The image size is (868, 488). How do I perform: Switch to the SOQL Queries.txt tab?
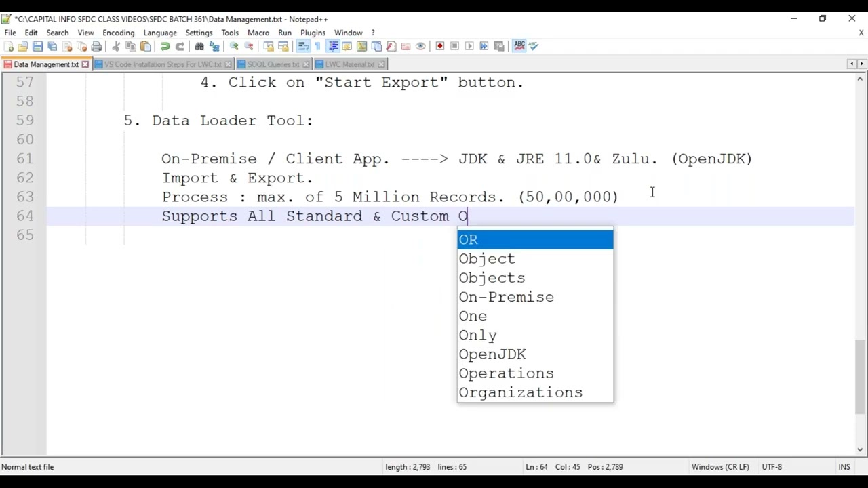point(273,64)
